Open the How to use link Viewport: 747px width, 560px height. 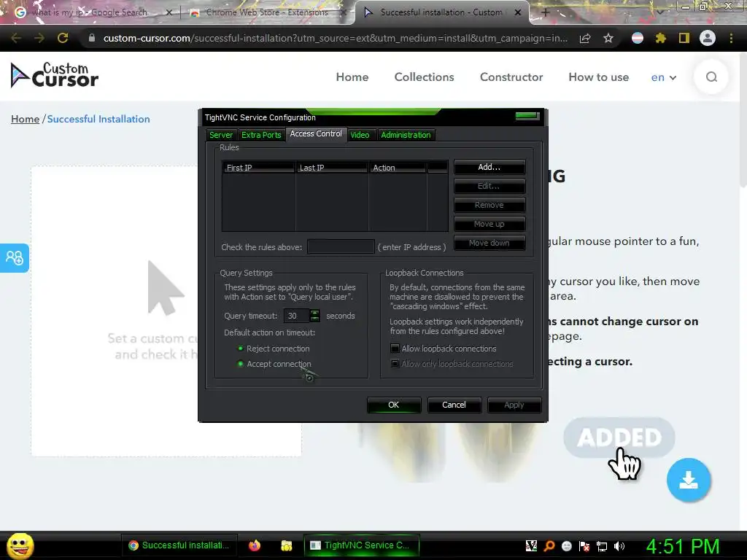598,77
